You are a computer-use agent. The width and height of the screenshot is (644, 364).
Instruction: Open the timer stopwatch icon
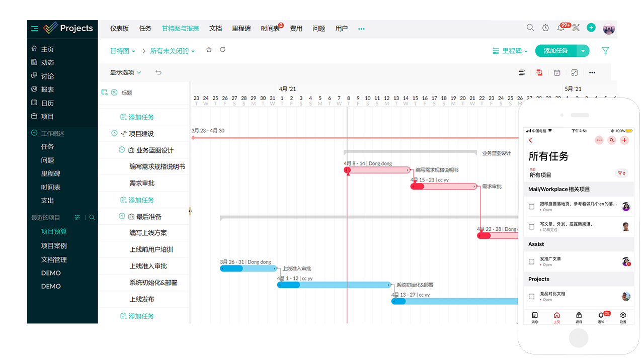point(545,28)
